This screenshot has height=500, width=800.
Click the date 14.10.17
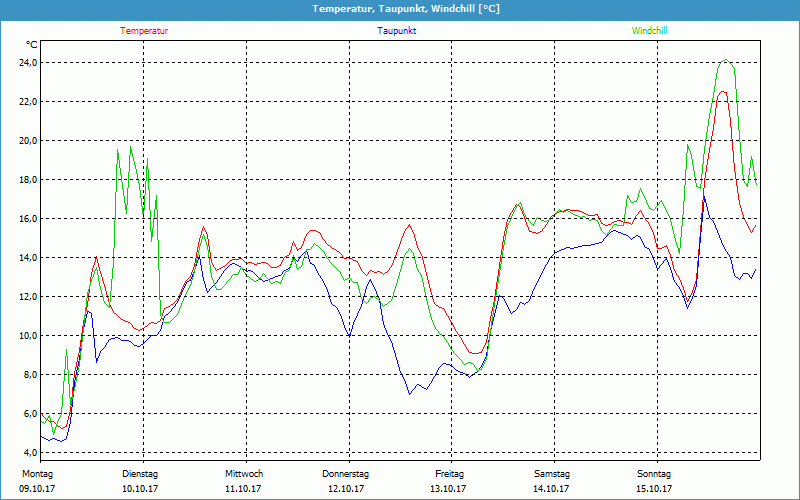point(551,489)
